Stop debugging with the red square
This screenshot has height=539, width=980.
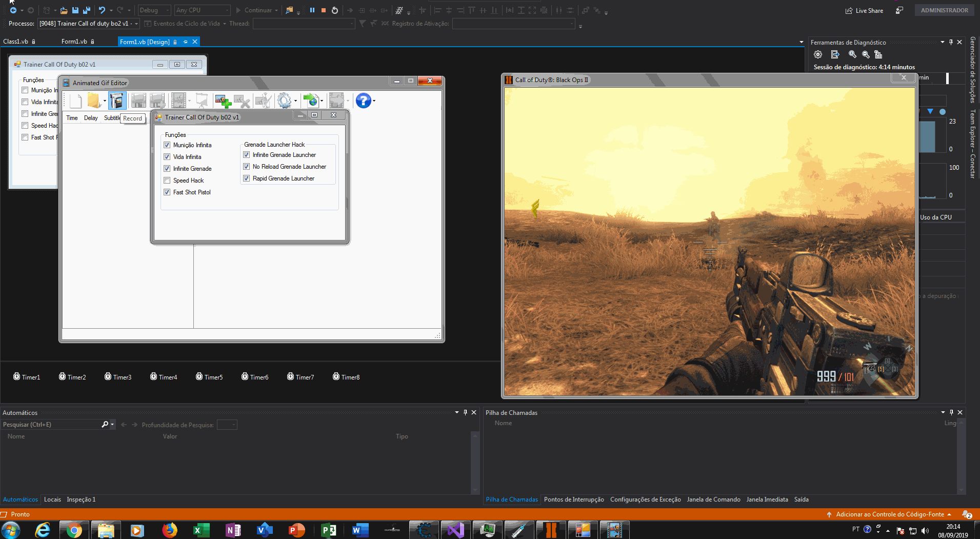coord(324,10)
